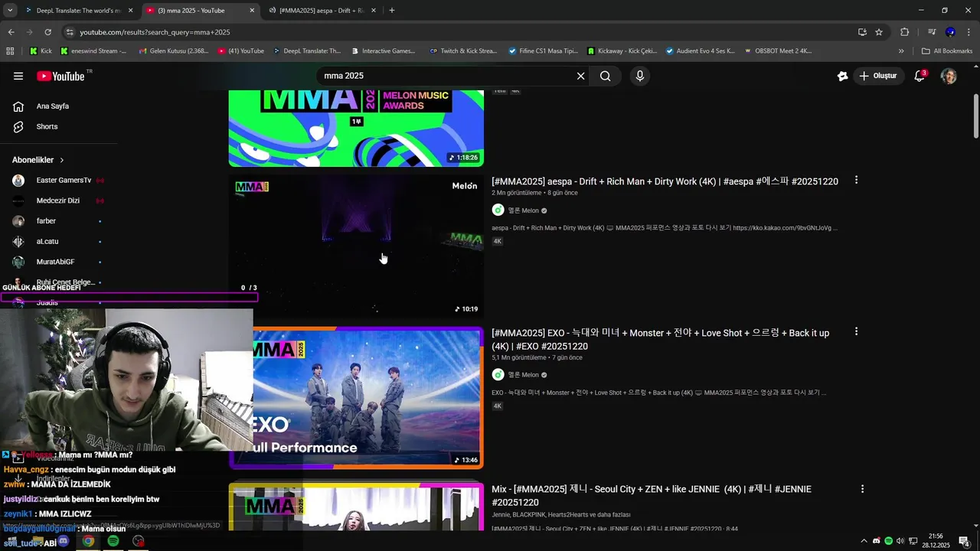The height and width of the screenshot is (551, 980).
Task: Open aespa Drift + Rich Man video title
Action: 665,181
